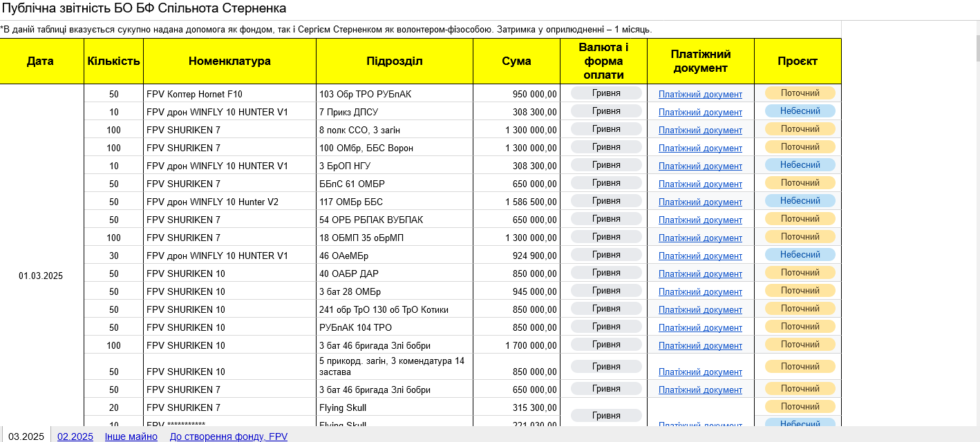980x442 pixels.
Task: Click the Поточний project chip for 40 ОАБР ДАР
Action: tap(800, 273)
